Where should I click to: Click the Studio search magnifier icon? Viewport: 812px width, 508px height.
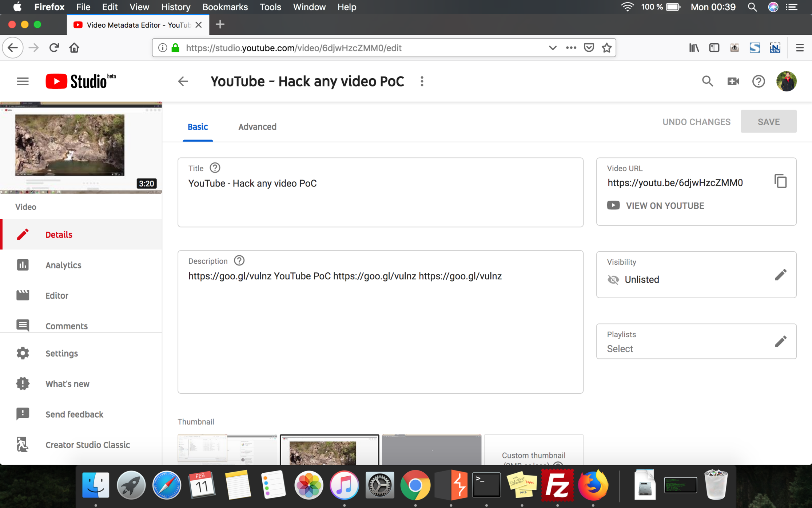(707, 81)
